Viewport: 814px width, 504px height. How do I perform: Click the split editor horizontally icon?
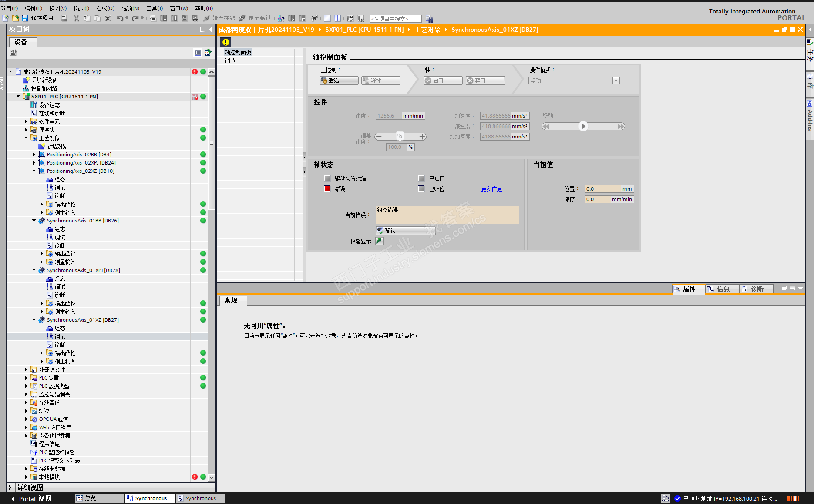[327, 18]
